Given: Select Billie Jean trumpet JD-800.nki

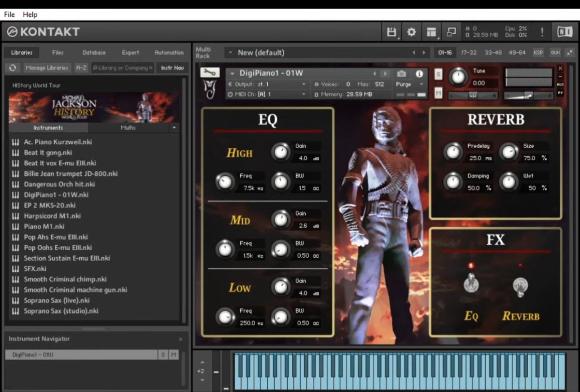Looking at the screenshot, I should tap(71, 174).
